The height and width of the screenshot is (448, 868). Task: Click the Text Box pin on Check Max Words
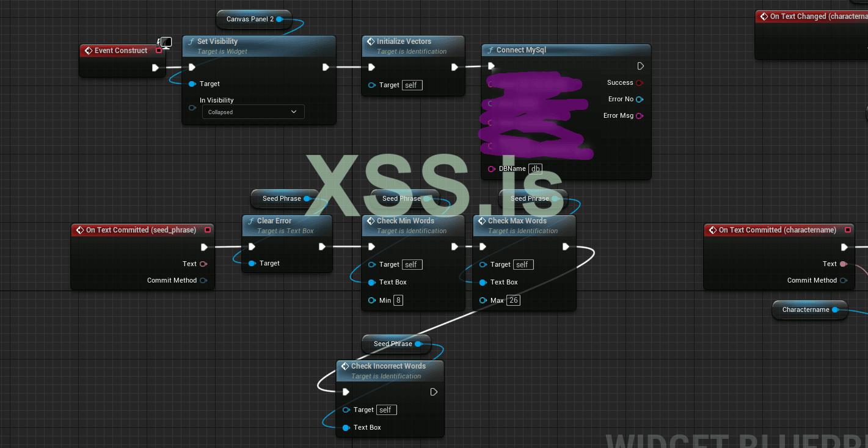click(483, 282)
